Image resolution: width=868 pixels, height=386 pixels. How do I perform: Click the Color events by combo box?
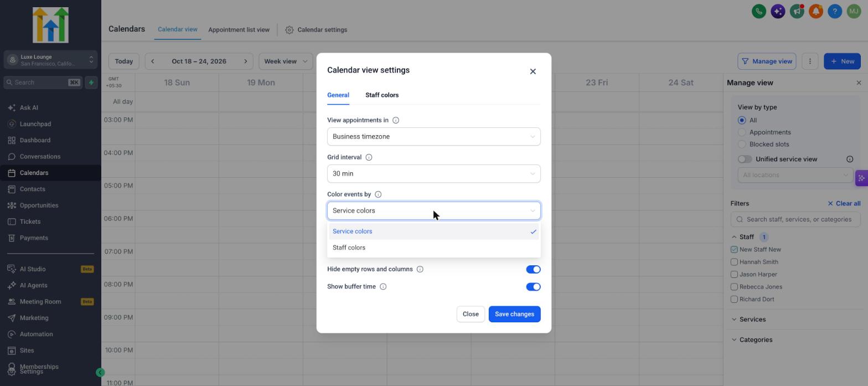433,211
